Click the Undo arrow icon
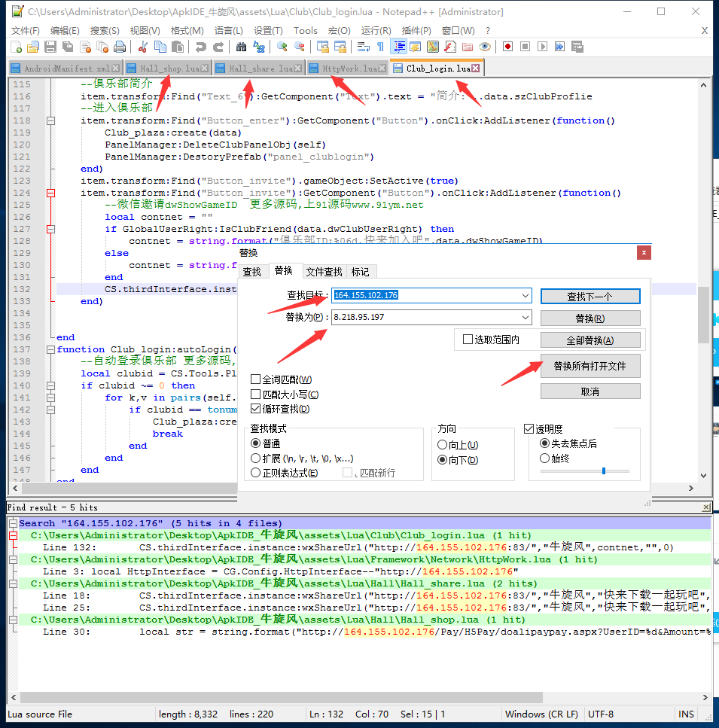Screen dimensions: 719x728 (x=200, y=47)
